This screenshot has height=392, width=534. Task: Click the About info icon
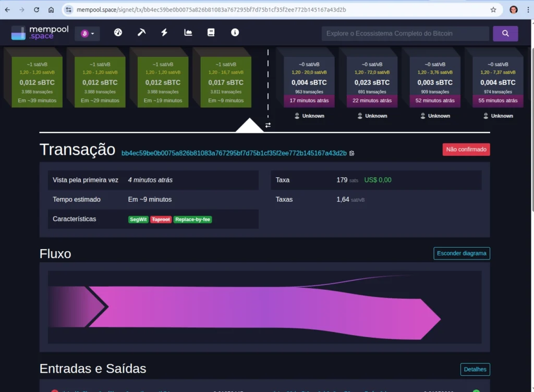tap(235, 32)
